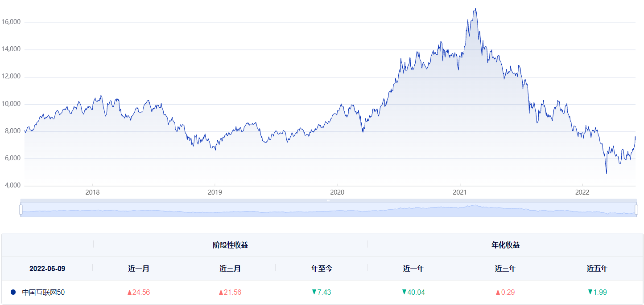Click the small grip above the range slider
The image size is (644, 305).
coord(329,201)
